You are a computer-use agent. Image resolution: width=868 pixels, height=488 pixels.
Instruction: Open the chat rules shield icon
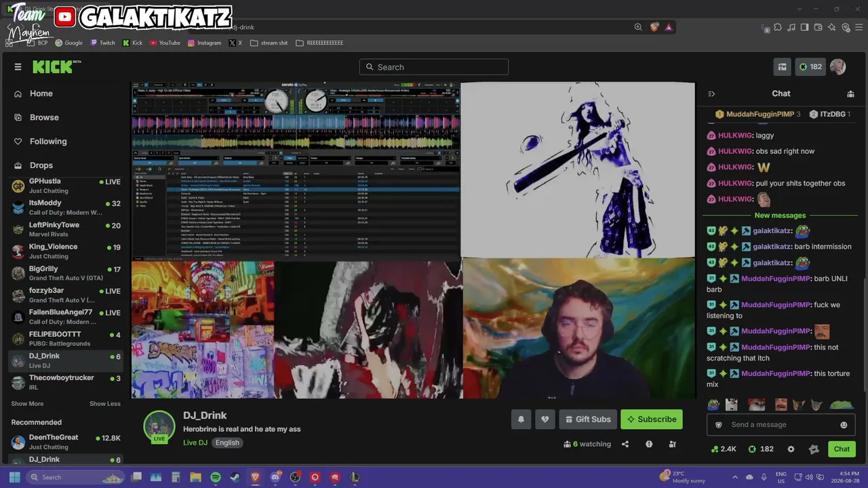click(x=719, y=425)
